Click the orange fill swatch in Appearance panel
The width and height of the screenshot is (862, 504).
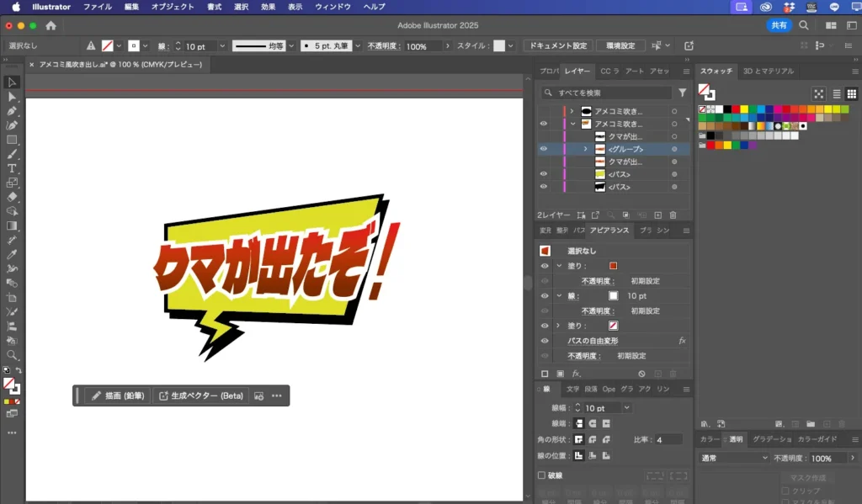pos(613,266)
